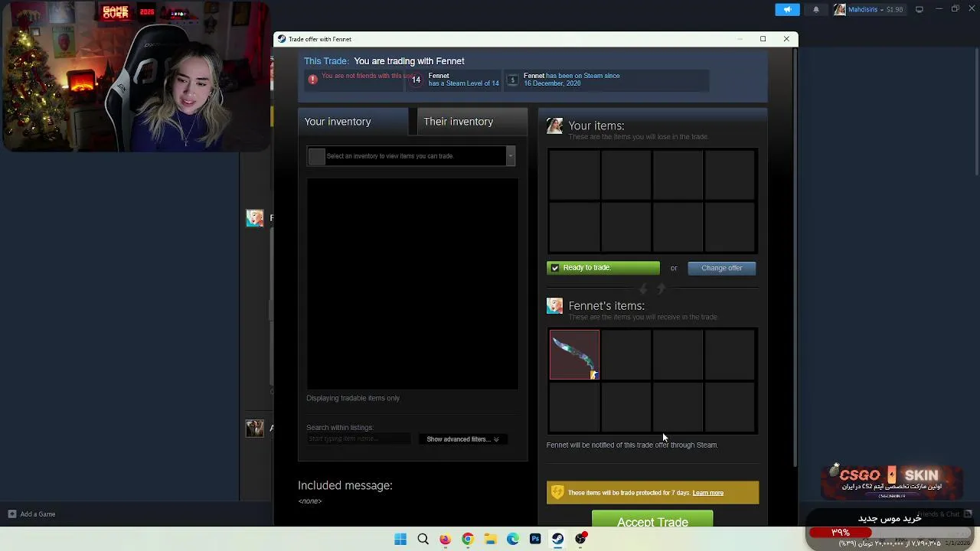Screen dimensions: 980x551
Task: Click Fennet's Steam level 14 badge
Action: click(x=416, y=80)
